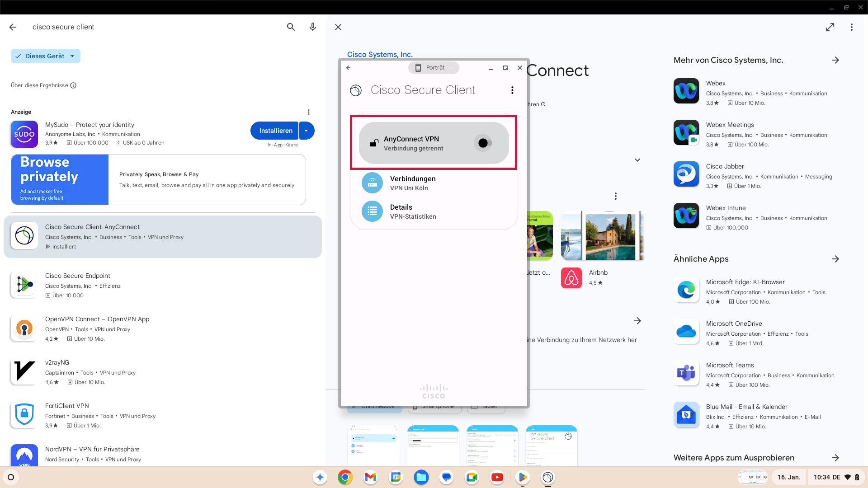This screenshot has height=488, width=868.
Task: Click Airbnb house pool screenshot
Action: [x=602, y=235]
